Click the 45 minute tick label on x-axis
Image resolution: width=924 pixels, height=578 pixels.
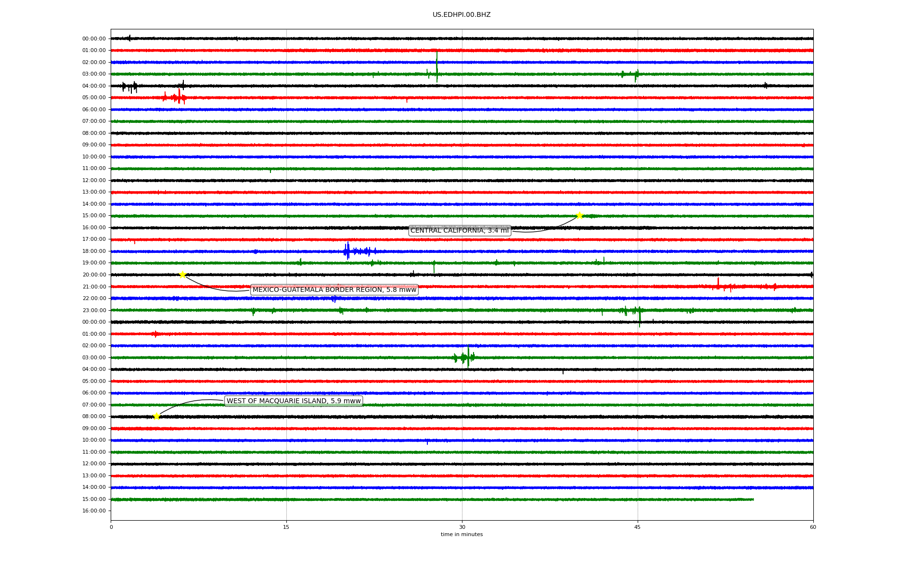pyautogui.click(x=637, y=527)
